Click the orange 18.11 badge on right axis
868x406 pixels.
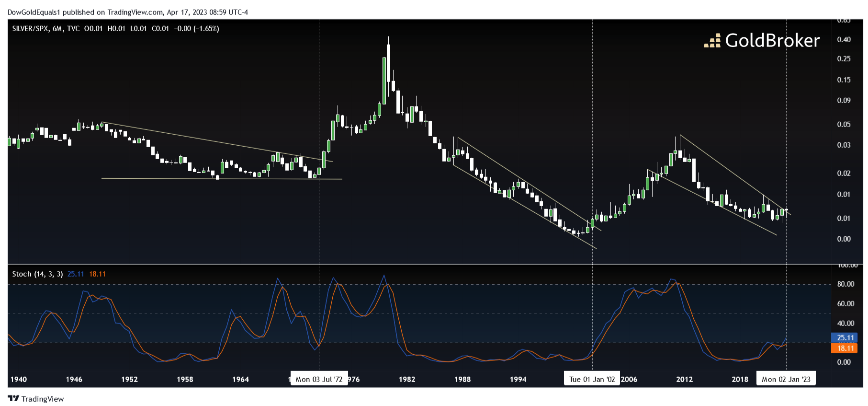[845, 348]
